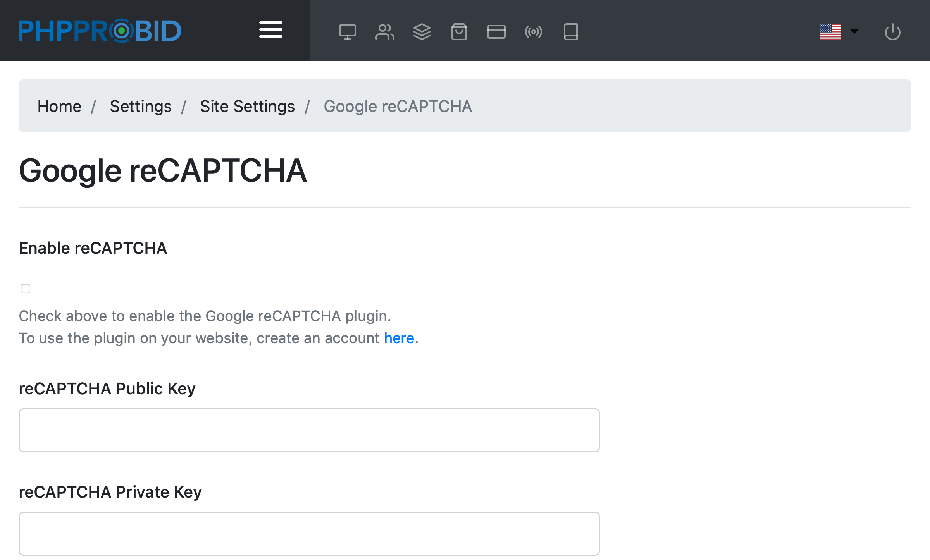Expand the language dropdown arrow
Viewport: 930px width, 560px height.
pyautogui.click(x=854, y=31)
